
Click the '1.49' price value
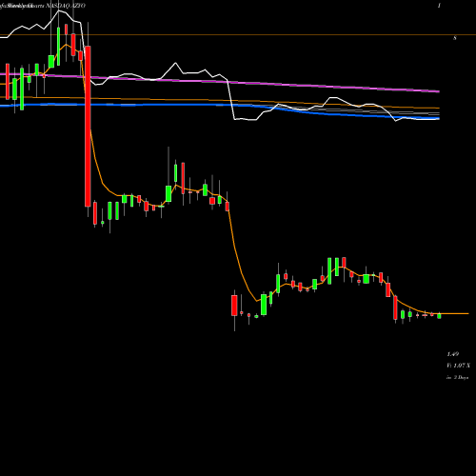pos(453,354)
